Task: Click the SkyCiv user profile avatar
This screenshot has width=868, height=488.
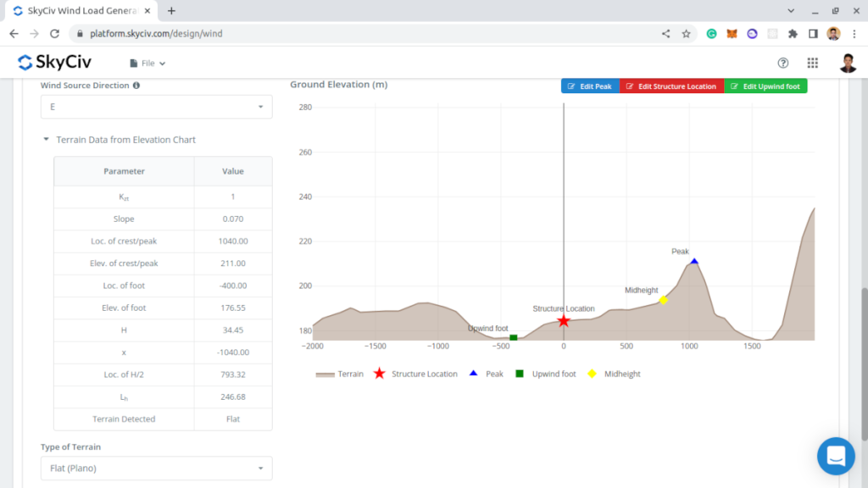Action: [x=848, y=63]
